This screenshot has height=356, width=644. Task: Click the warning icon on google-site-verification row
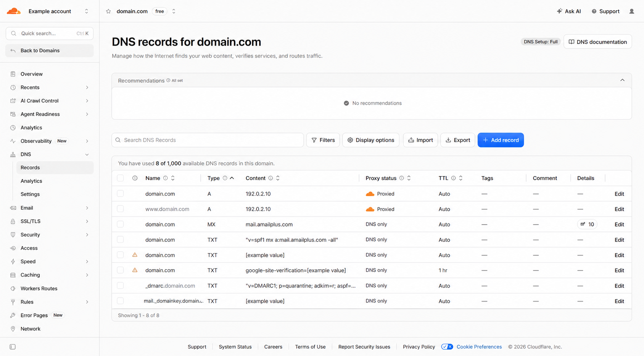(135, 270)
